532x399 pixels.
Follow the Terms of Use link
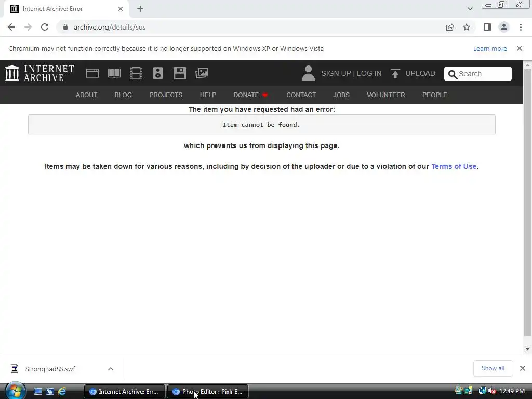pyautogui.click(x=454, y=166)
